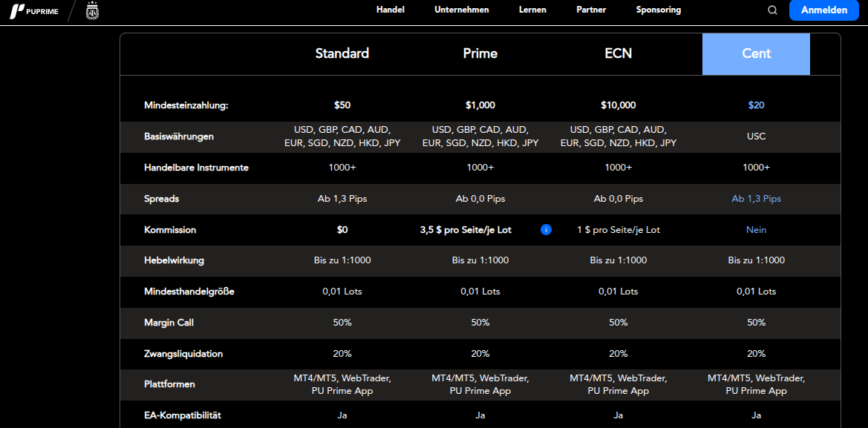Open the Handel navigation menu

(391, 10)
